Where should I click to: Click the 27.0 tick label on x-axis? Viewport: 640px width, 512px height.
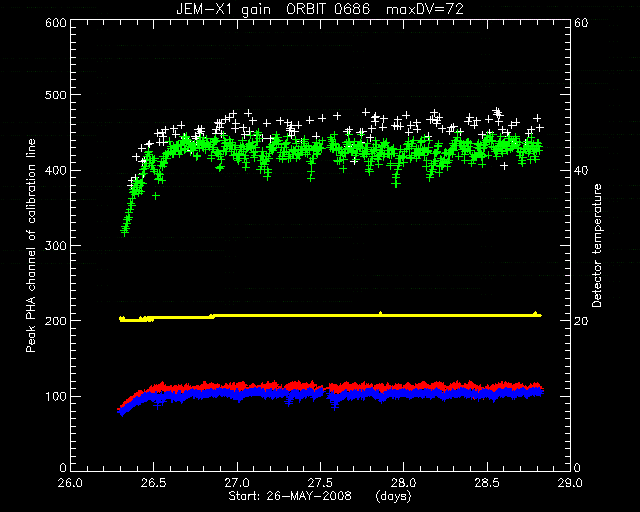coord(237,483)
